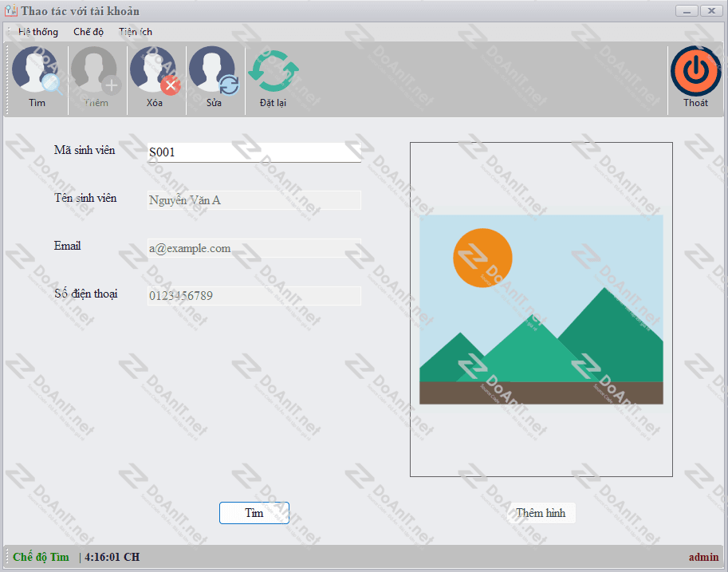Minimize the Thao tác với tài khoản window
728x572 pixels.
(687, 10)
